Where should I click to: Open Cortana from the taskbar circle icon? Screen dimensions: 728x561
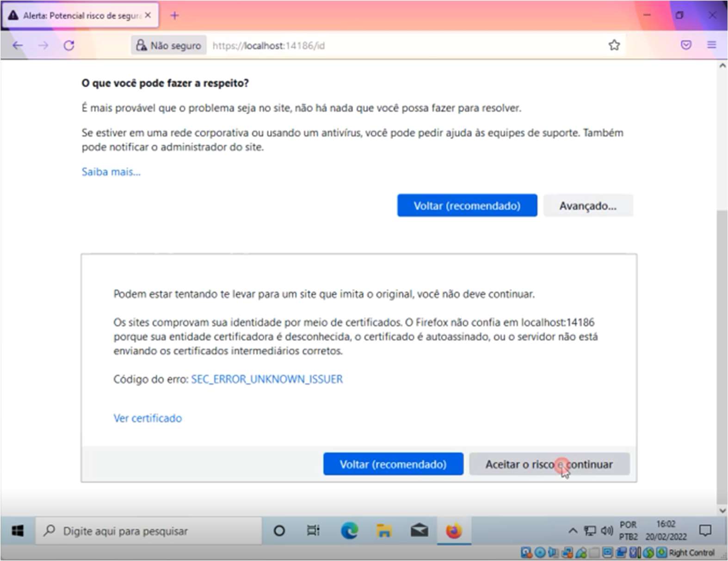[279, 531]
